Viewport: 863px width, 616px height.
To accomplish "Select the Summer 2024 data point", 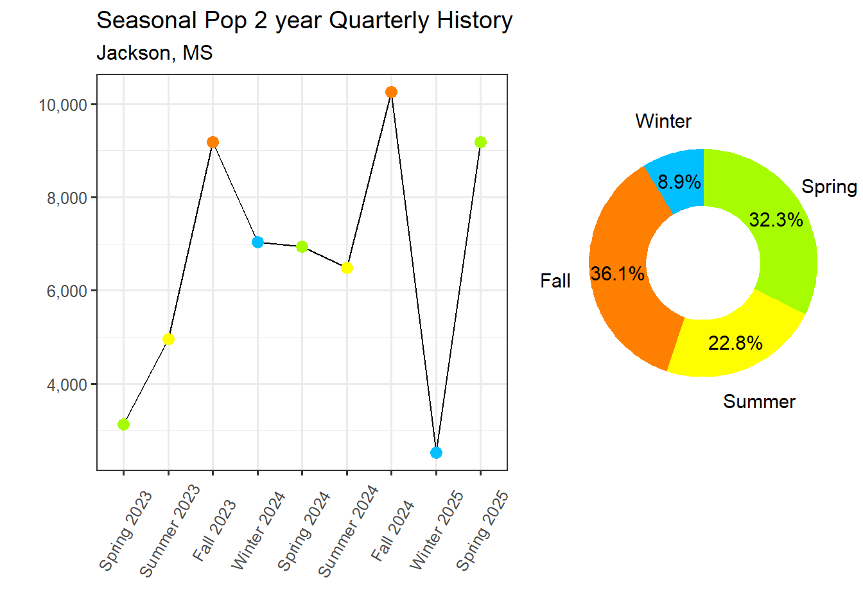I will pyautogui.click(x=347, y=268).
